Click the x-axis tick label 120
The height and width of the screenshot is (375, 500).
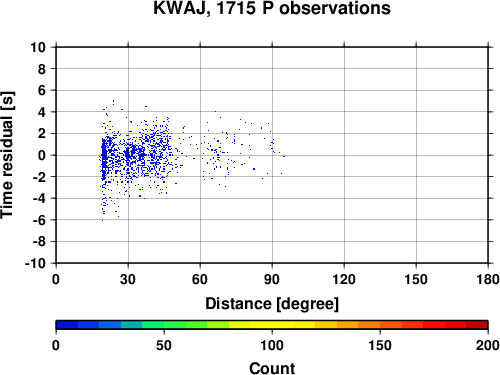tap(344, 279)
